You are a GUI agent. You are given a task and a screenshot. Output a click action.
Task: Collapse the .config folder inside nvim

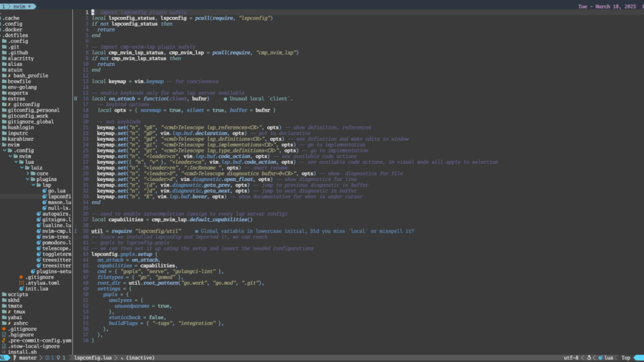coord(5,150)
